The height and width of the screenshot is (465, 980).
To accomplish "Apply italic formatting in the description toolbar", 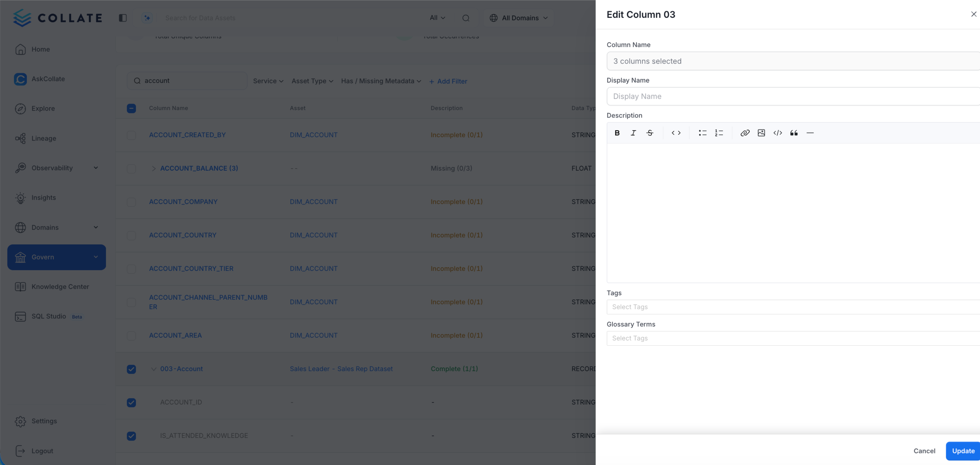I will (x=633, y=133).
